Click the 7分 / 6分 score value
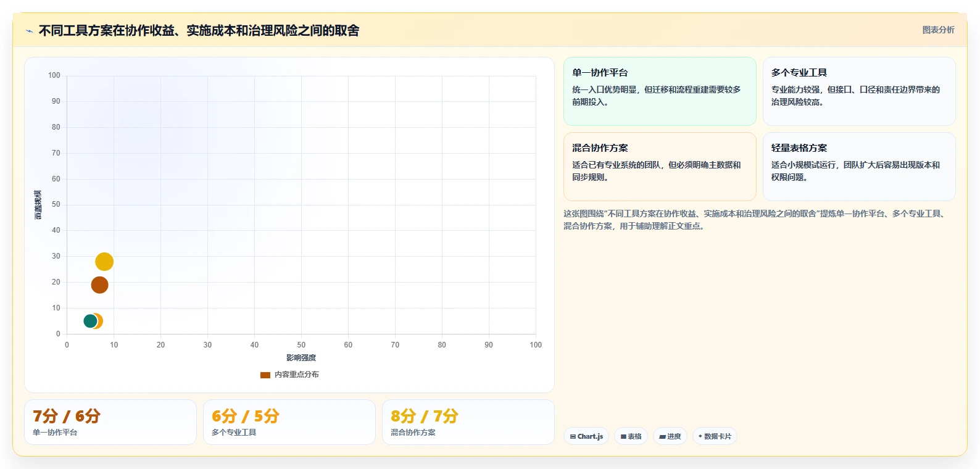This screenshot has height=469, width=980. tap(67, 416)
